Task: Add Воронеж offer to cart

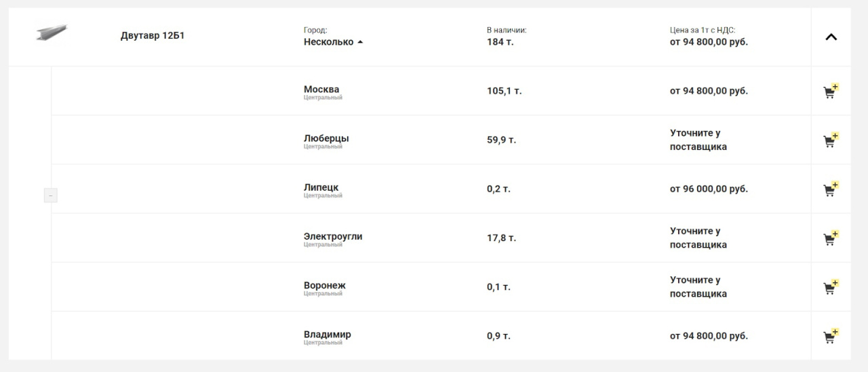Action: (831, 287)
